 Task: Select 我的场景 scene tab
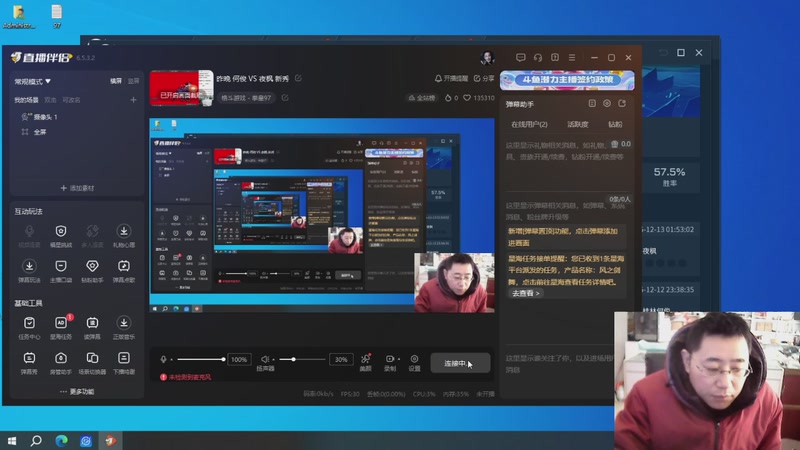(26, 100)
